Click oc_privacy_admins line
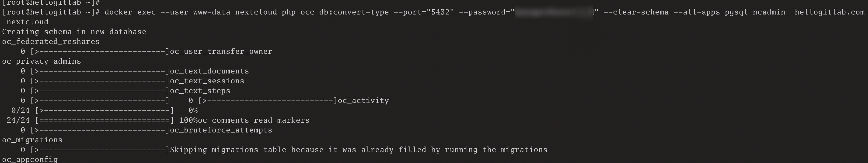The height and width of the screenshot is (163, 868). [41, 61]
